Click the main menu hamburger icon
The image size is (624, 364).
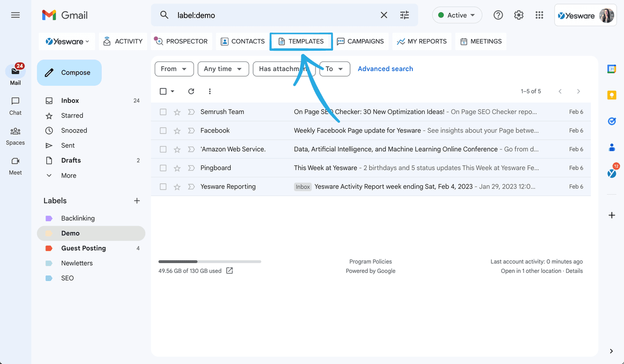point(15,15)
